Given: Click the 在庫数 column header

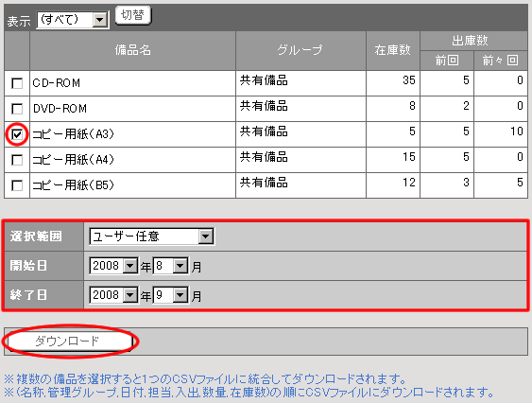Looking at the screenshot, I should tap(393, 51).
